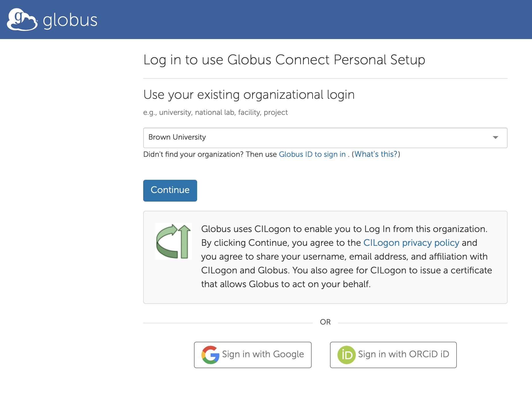Image resolution: width=532 pixels, height=394 pixels.
Task: Open the CILogon privacy policy link
Action: click(411, 243)
